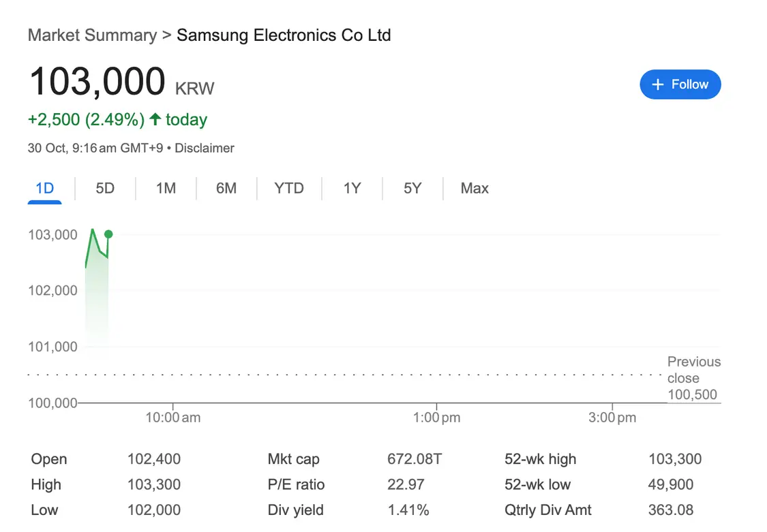Switch to the 1Y chart tab

click(x=352, y=189)
